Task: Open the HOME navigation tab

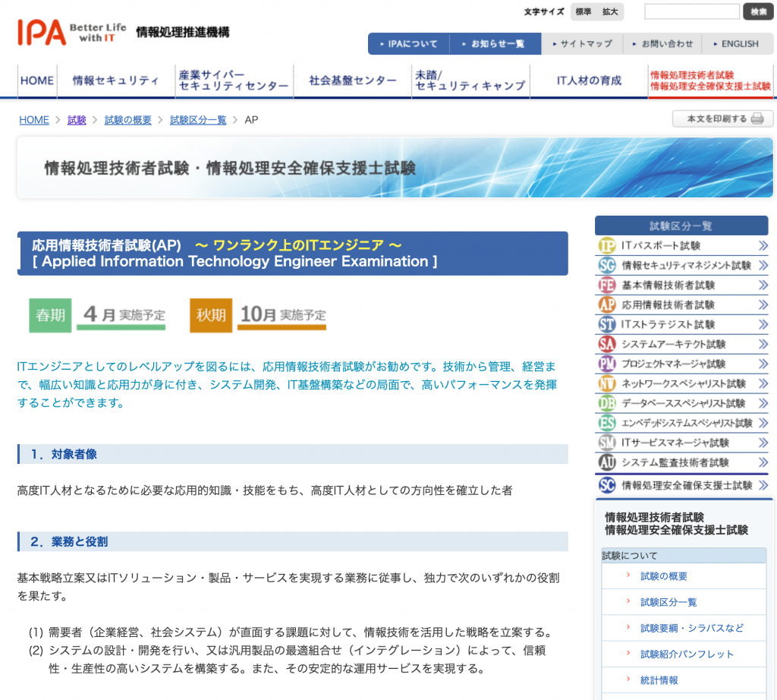Action: click(37, 80)
